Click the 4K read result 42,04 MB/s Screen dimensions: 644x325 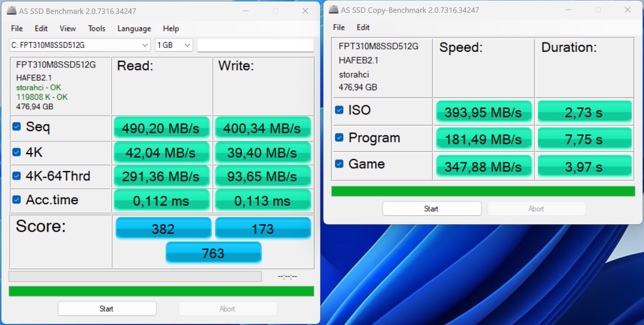(x=161, y=152)
